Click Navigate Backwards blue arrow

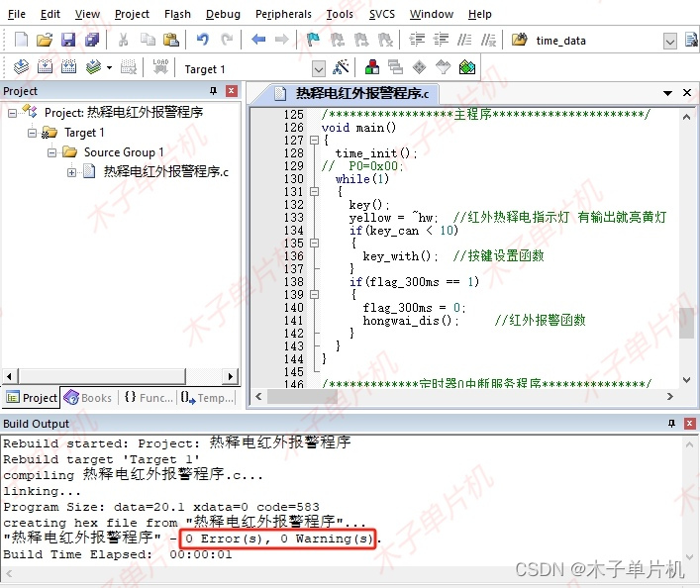coord(258,41)
